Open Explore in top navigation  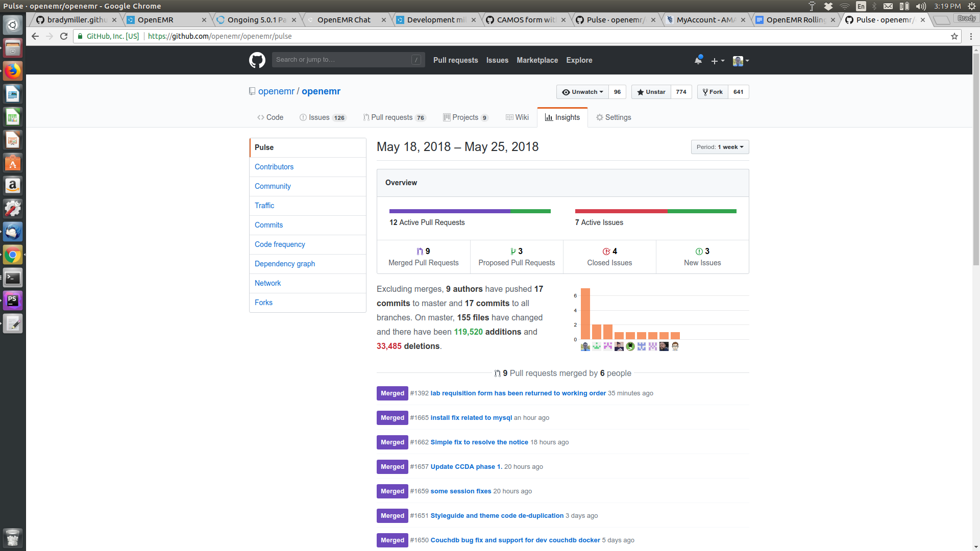pos(579,60)
